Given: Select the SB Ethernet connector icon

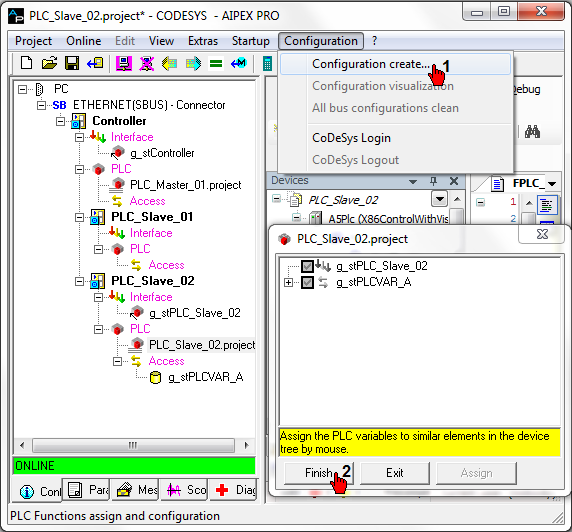Looking at the screenshot, I should [59, 105].
